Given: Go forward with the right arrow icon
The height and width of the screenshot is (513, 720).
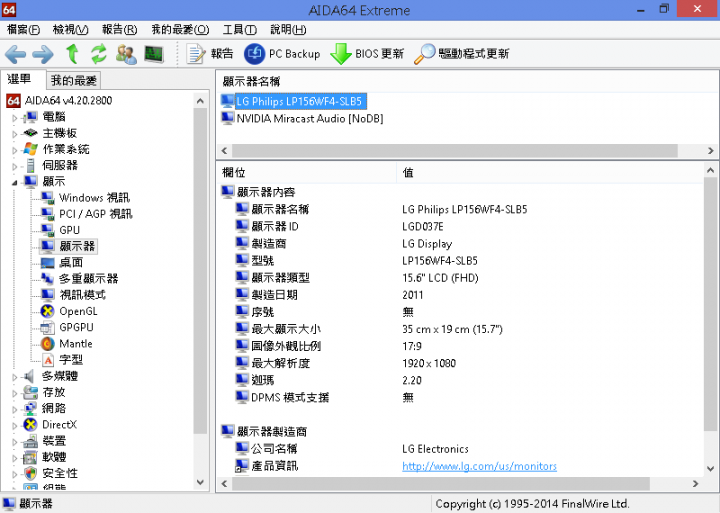Looking at the screenshot, I should (43, 54).
